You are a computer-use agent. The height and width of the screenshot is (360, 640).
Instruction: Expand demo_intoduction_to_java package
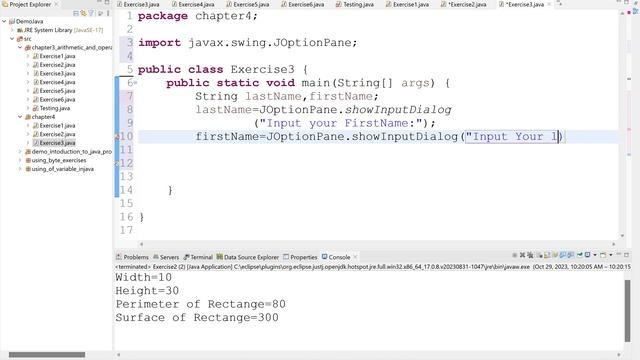pos(20,151)
